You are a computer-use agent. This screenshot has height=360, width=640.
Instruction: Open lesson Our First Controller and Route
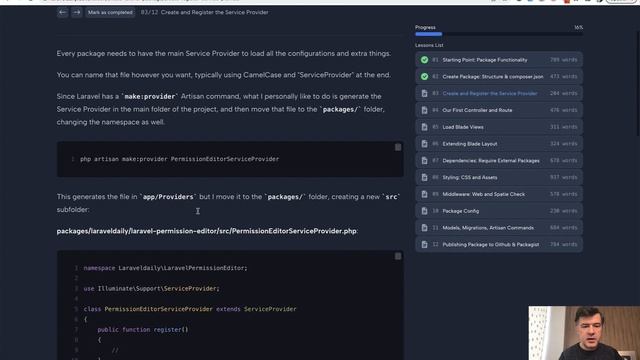pos(499,110)
